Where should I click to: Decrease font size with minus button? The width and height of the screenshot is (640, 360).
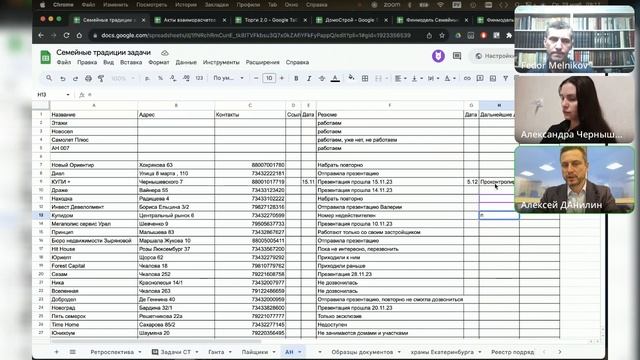[256, 78]
